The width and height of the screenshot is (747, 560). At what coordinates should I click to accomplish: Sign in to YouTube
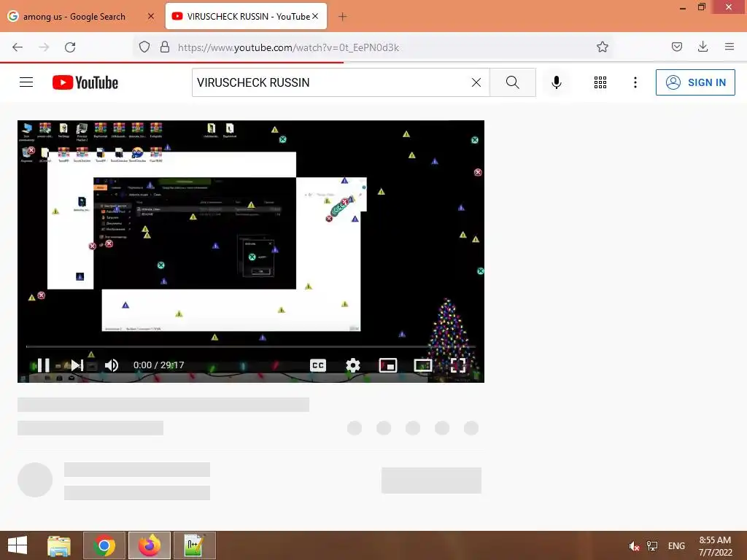tap(695, 82)
